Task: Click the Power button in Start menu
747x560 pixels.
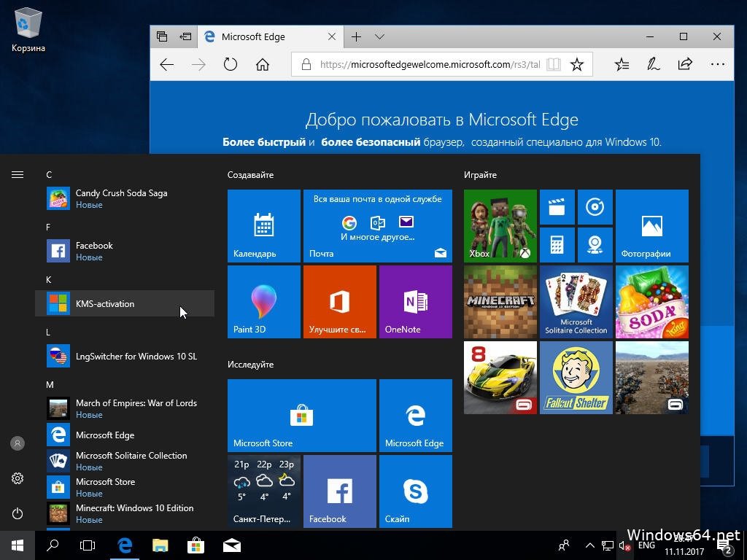Action: click(18, 513)
